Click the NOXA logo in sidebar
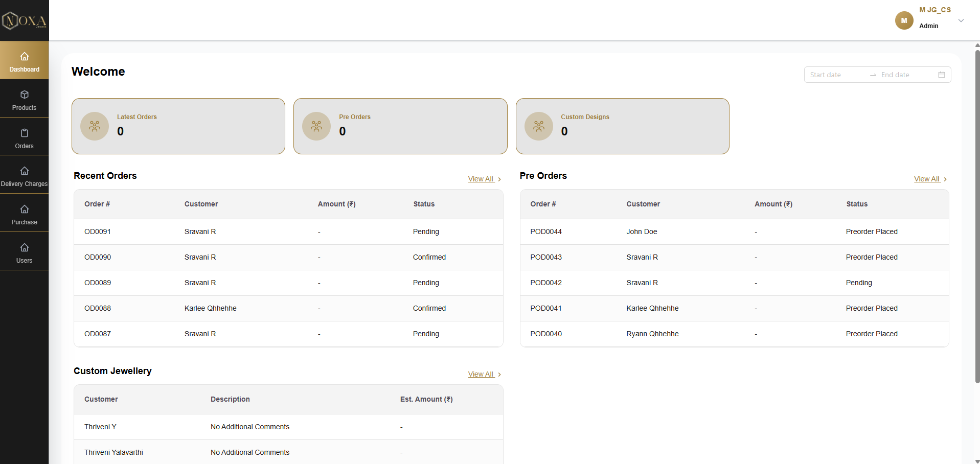The width and height of the screenshot is (980, 464). point(24,20)
